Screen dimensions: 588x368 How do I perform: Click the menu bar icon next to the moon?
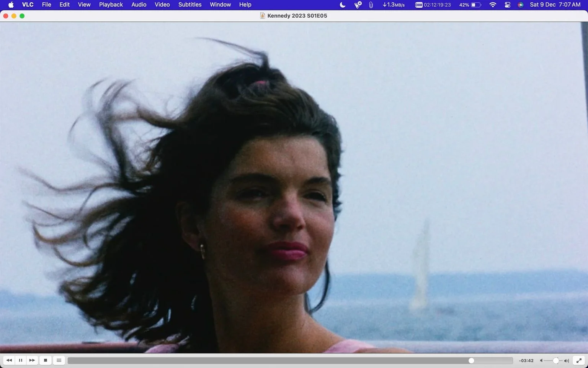click(358, 5)
